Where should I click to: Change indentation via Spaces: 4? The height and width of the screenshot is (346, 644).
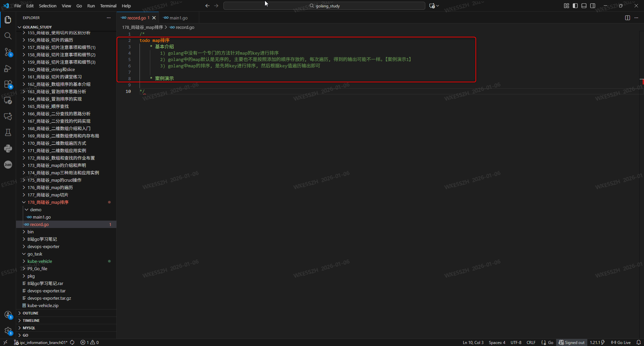pyautogui.click(x=497, y=342)
